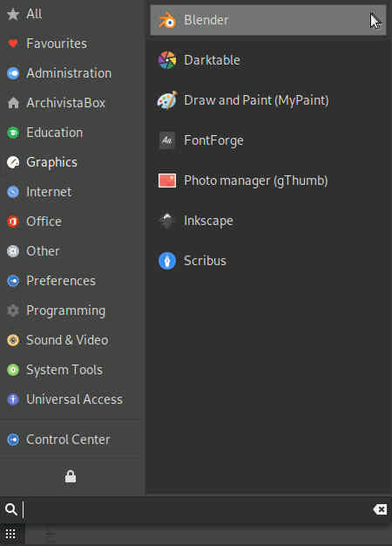Image resolution: width=392 pixels, height=546 pixels.
Task: Open the application grid menu button
Action: (10, 534)
